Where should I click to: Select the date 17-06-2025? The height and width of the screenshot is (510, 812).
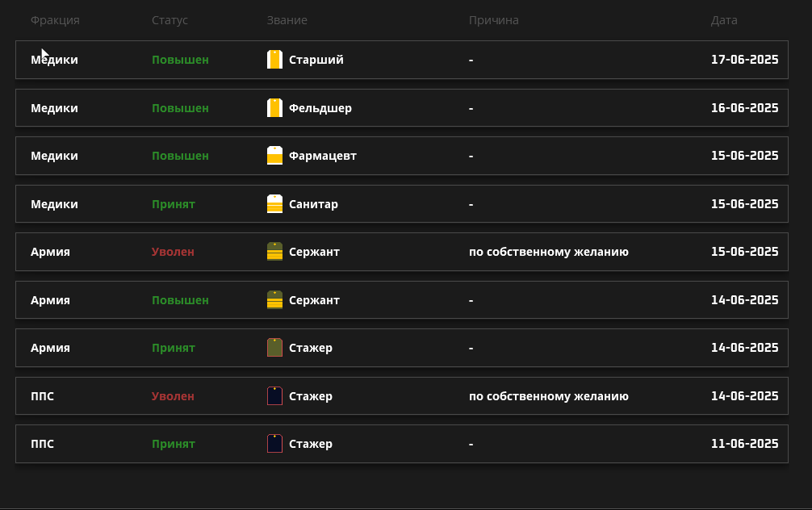(744, 60)
